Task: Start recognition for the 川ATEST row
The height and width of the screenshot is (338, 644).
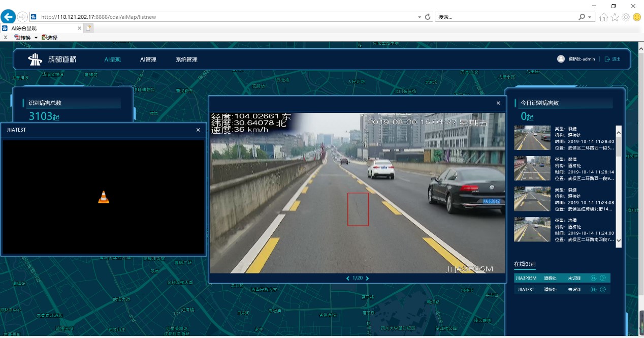Action: coord(602,289)
